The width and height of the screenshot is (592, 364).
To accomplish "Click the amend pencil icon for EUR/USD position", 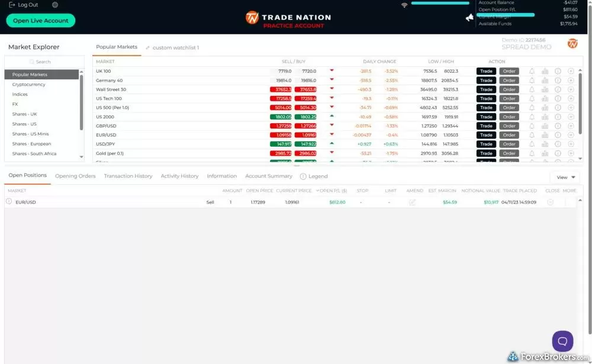I will (x=412, y=202).
